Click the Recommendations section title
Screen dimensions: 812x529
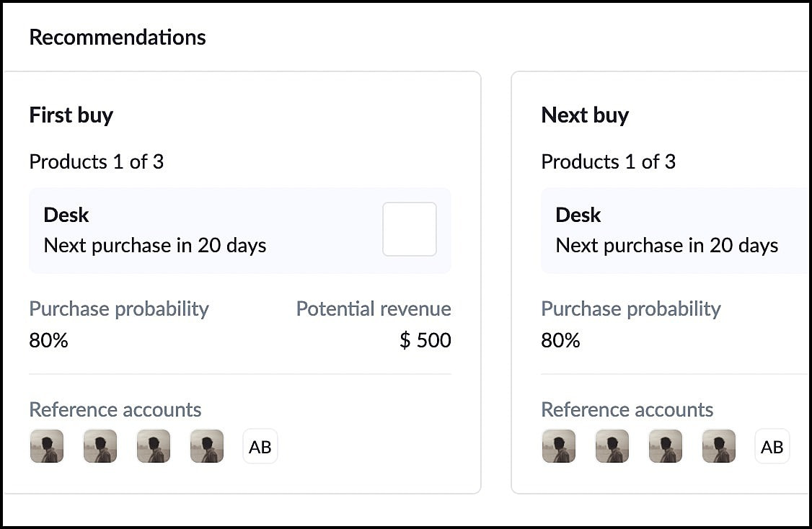[x=117, y=37]
